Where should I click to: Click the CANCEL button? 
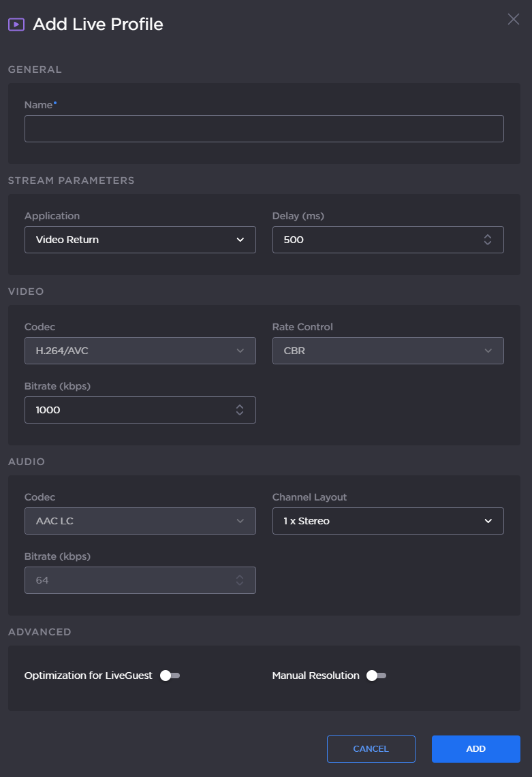[371, 748]
